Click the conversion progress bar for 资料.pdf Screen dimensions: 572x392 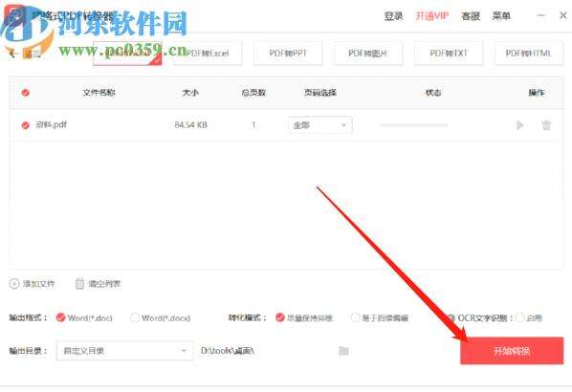413,125
